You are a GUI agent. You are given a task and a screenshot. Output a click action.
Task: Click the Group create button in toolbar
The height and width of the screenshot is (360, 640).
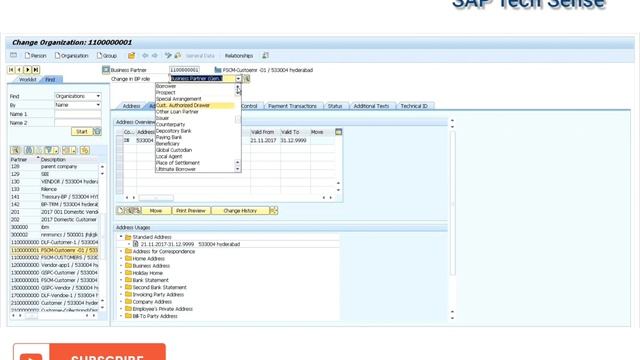point(107,56)
